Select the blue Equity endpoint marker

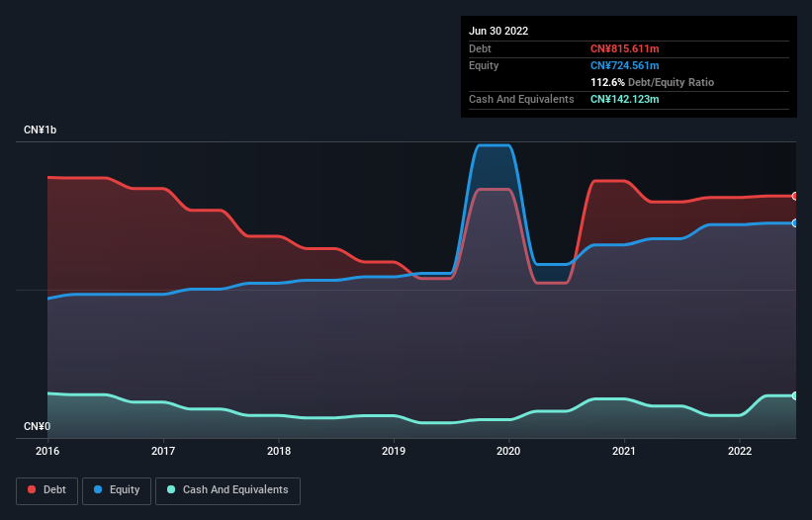795,223
